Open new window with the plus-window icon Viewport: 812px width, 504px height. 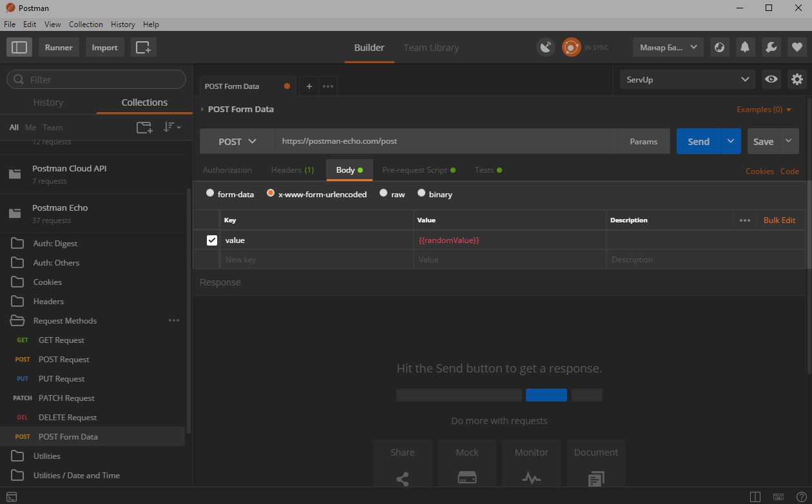click(x=144, y=47)
